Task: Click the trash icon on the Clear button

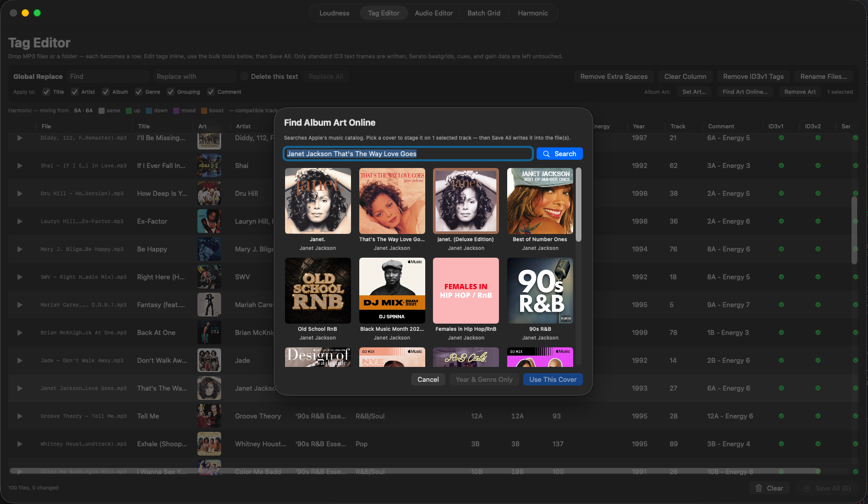Action: [759, 488]
